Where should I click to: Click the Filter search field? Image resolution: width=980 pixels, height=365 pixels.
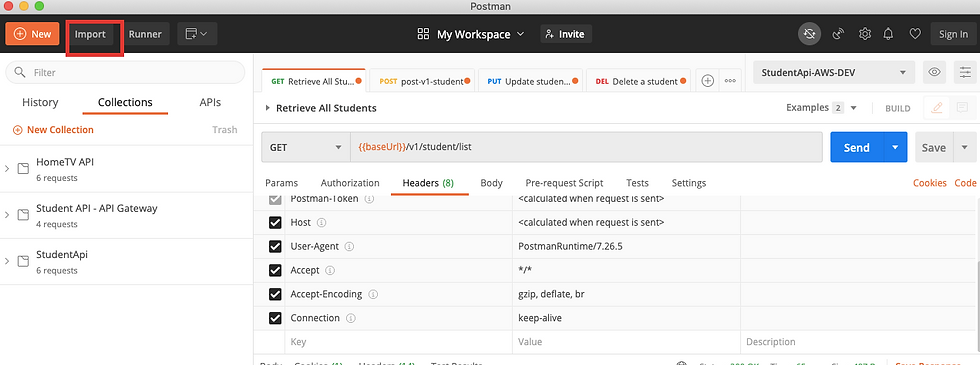[125, 72]
